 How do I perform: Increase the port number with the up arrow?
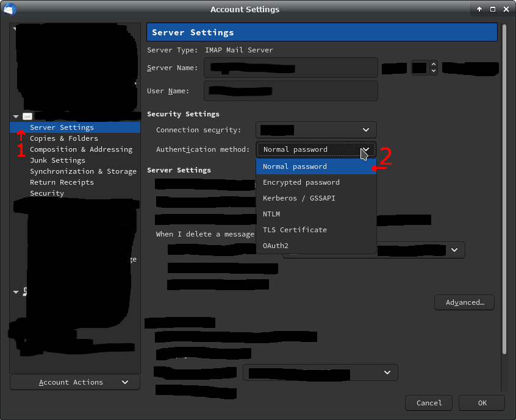pyautogui.click(x=433, y=64)
